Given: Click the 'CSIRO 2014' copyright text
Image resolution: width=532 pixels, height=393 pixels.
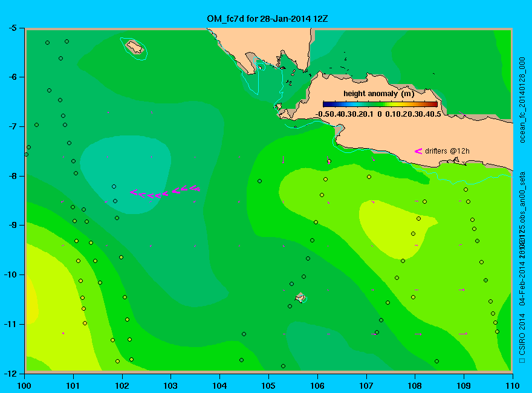Looking at the screenshot, I should [522, 334].
